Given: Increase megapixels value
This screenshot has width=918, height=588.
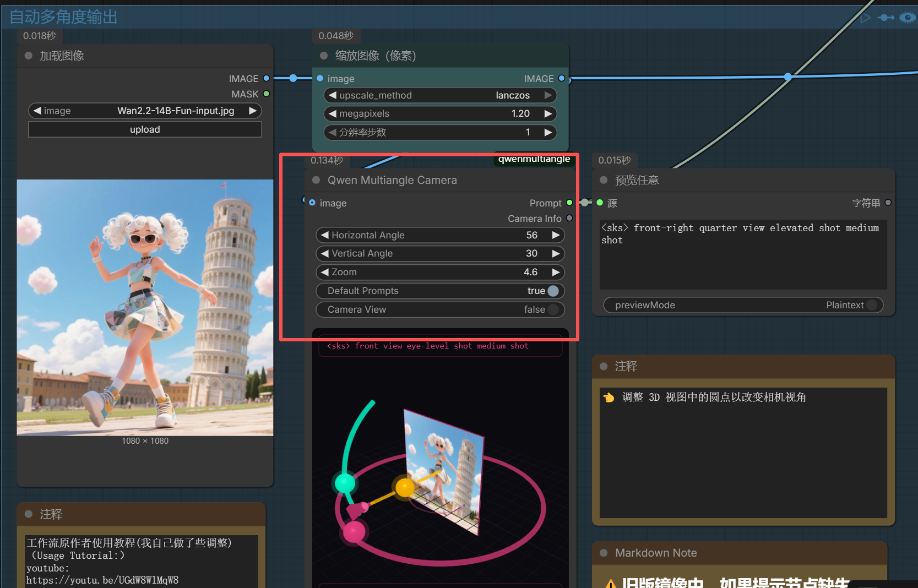Looking at the screenshot, I should [x=548, y=113].
